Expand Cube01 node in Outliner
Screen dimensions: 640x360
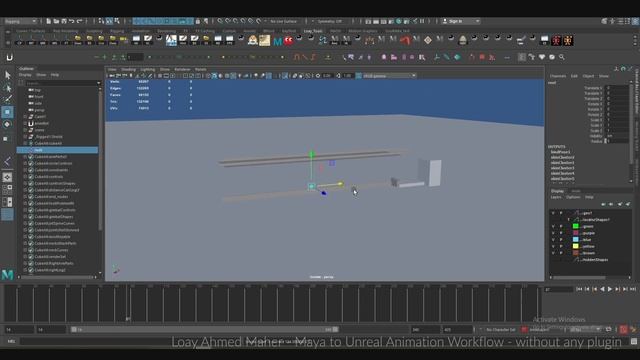click(x=25, y=117)
